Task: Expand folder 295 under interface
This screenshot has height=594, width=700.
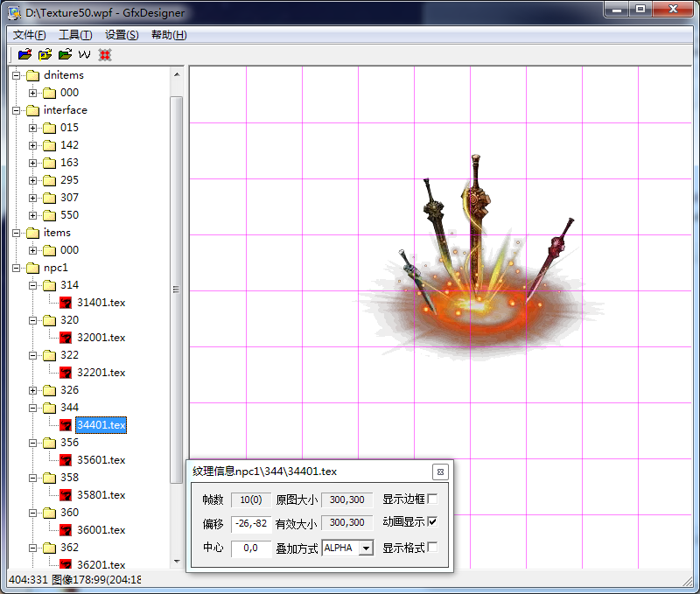Action: 32,180
